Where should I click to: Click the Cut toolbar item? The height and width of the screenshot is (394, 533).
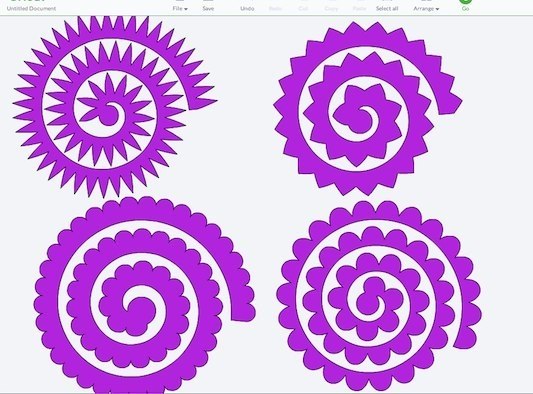pyautogui.click(x=303, y=8)
